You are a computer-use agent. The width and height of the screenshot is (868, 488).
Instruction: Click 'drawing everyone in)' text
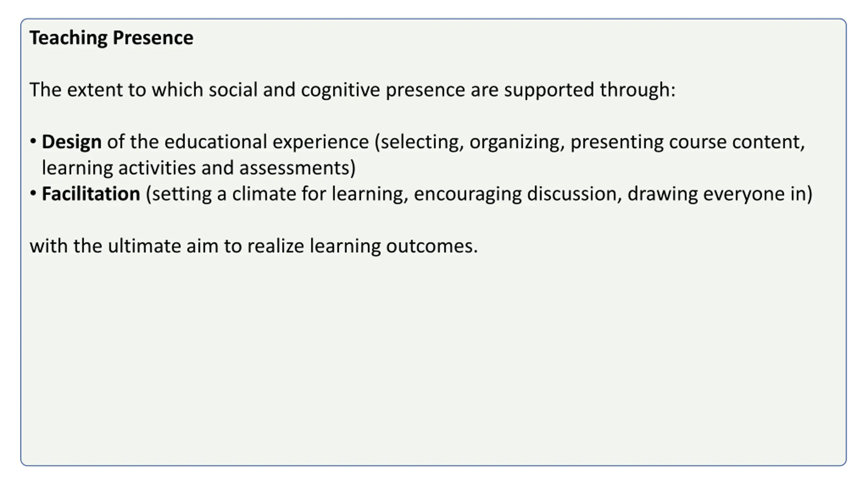(x=720, y=194)
